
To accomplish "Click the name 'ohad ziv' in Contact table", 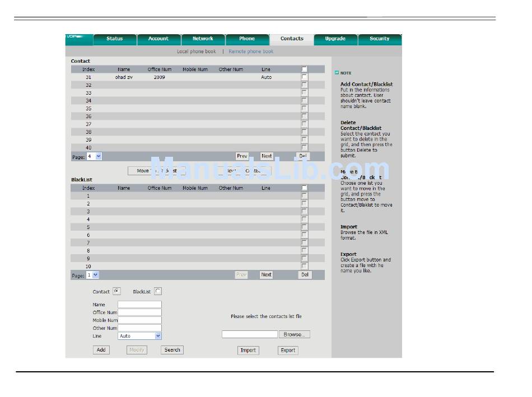I will point(124,77).
